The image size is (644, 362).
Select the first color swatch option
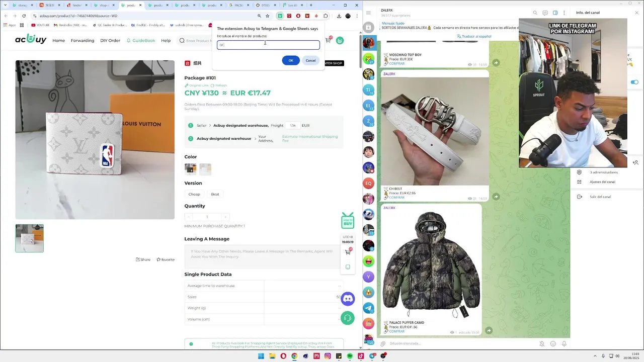point(190,169)
